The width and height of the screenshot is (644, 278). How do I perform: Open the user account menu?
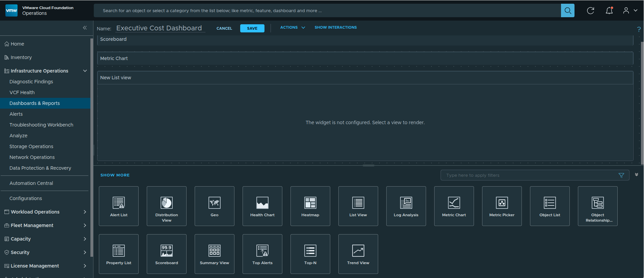click(630, 10)
